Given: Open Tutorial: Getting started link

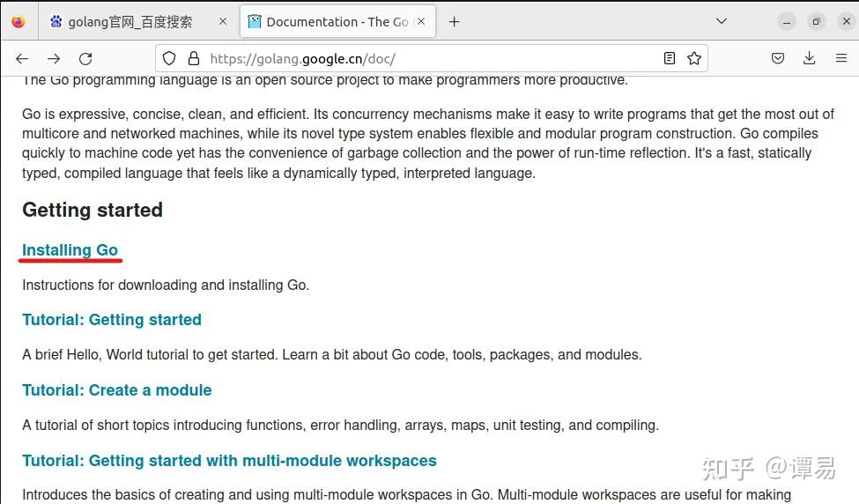Looking at the screenshot, I should [x=112, y=320].
